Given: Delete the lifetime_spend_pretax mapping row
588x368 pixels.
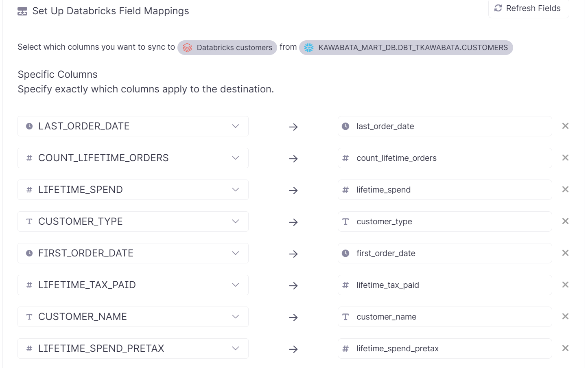Looking at the screenshot, I should click(565, 348).
